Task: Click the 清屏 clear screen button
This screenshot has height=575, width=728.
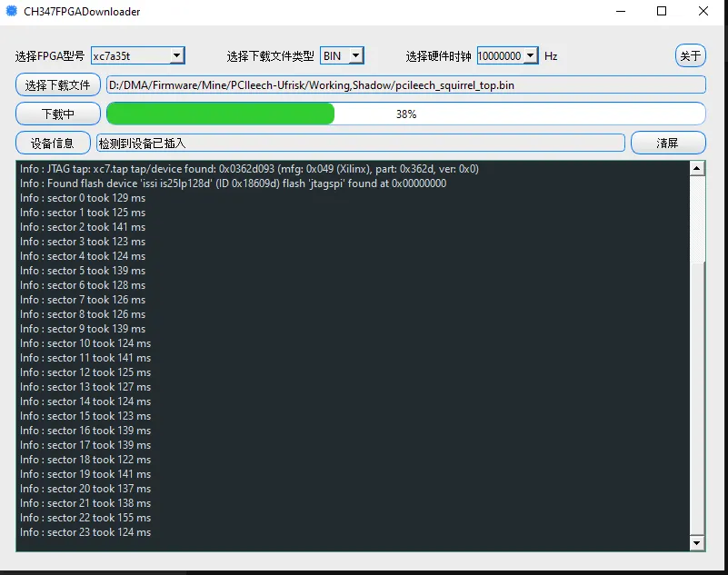Action: 668,144
